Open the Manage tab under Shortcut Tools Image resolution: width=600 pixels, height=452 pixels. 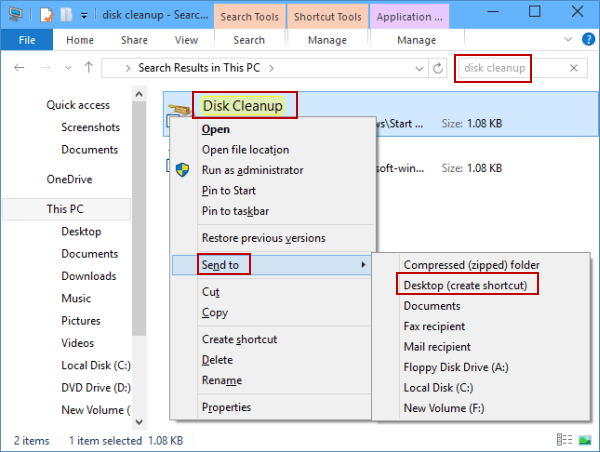[327, 40]
